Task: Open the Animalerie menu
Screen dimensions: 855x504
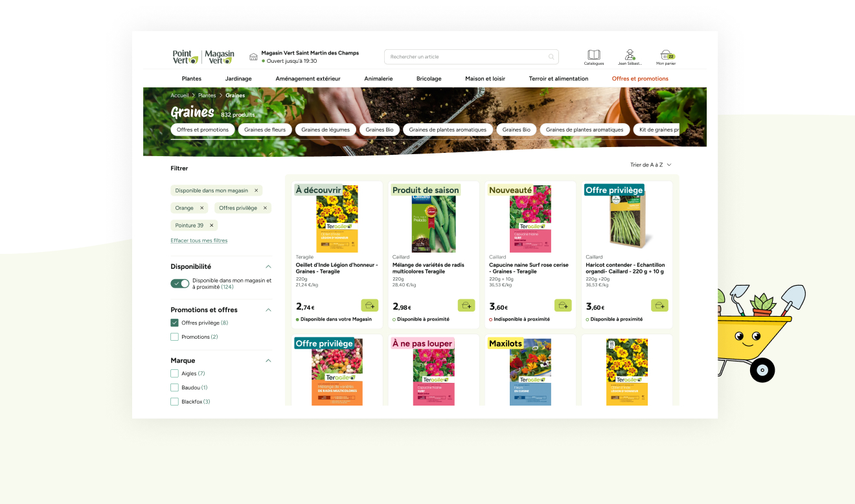Action: 378,78
